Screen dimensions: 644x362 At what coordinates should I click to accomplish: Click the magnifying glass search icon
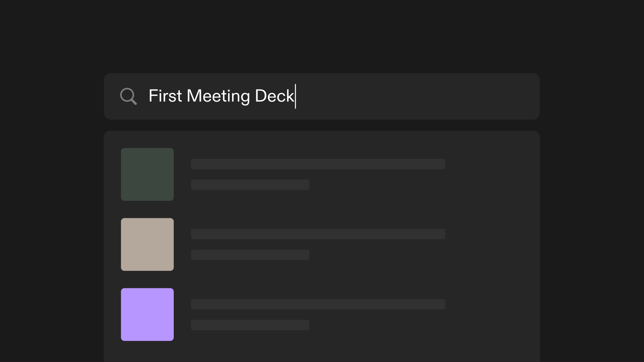(128, 97)
